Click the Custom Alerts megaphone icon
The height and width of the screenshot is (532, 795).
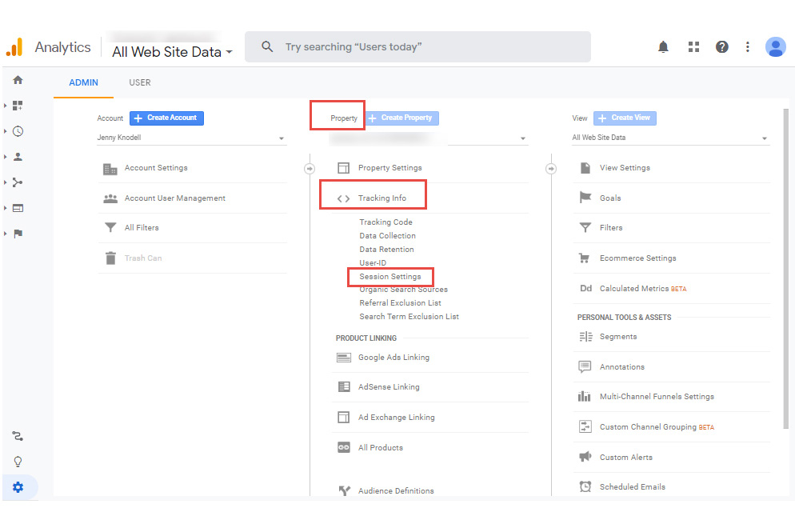tap(585, 457)
